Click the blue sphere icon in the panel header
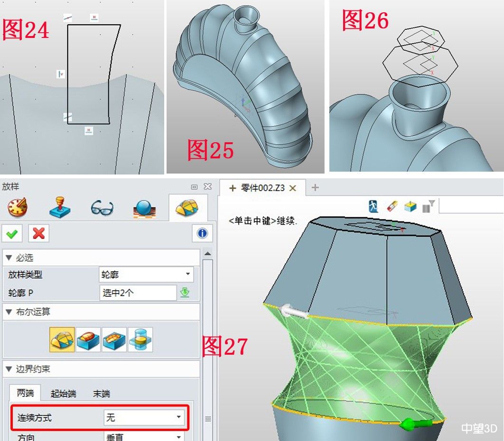The image size is (504, 441). click(x=146, y=207)
